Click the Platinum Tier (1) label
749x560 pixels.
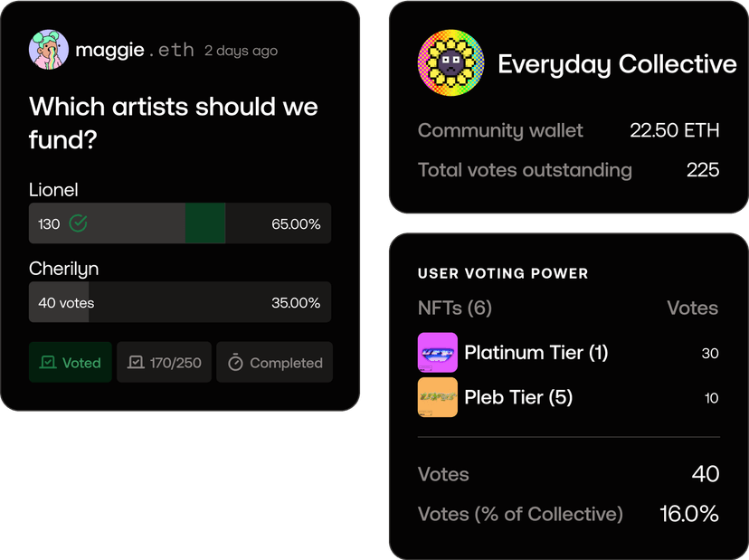536,353
